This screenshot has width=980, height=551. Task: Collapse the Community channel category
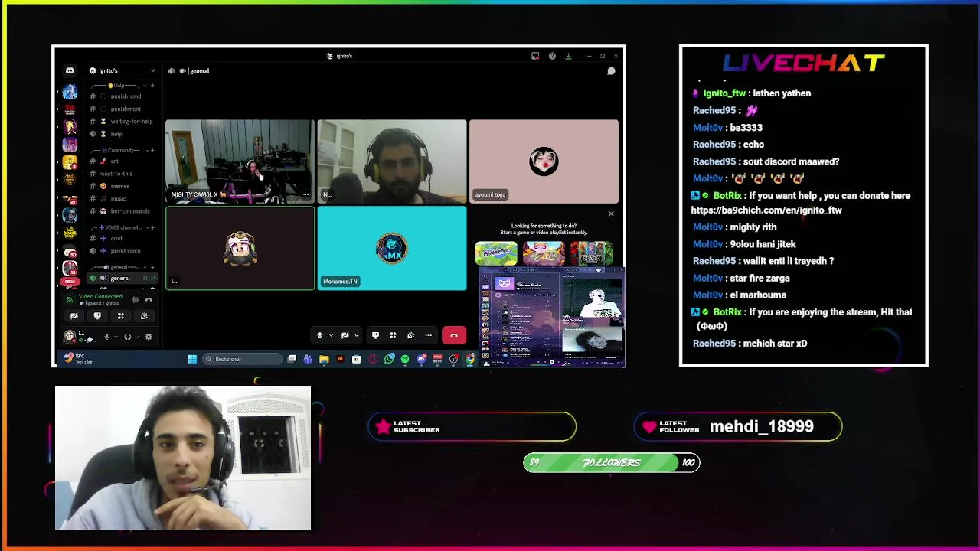[x=148, y=150]
